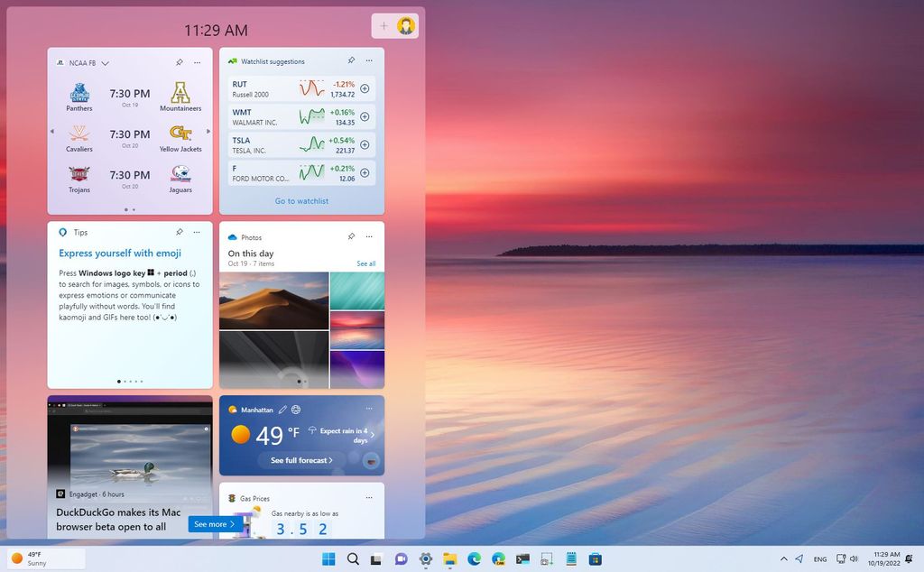Add RUT stock using its plus icon
This screenshot has height=572, width=924.
click(x=365, y=88)
